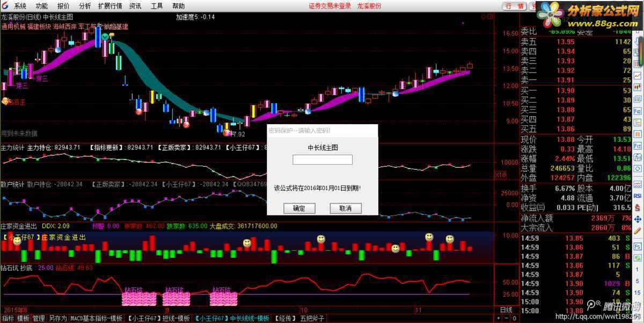Click the X10 scale box on the axis
This screenshot has width=644, height=323.
coord(500,175)
